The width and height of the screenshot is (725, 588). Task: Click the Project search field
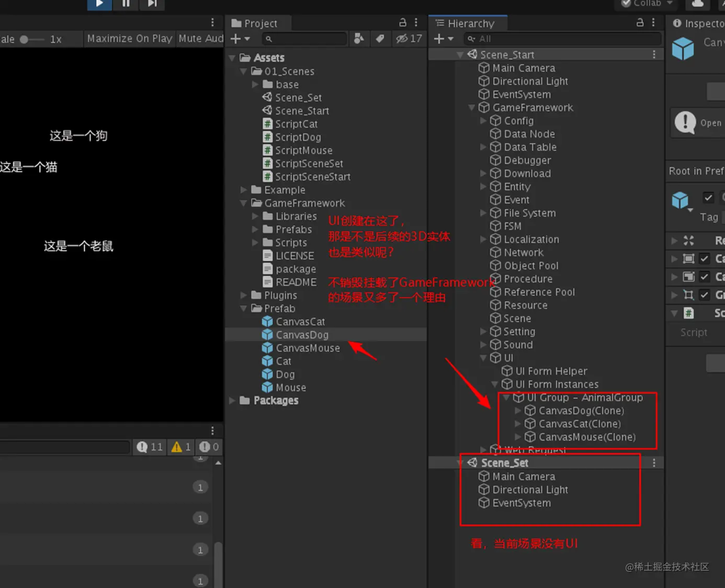305,39
